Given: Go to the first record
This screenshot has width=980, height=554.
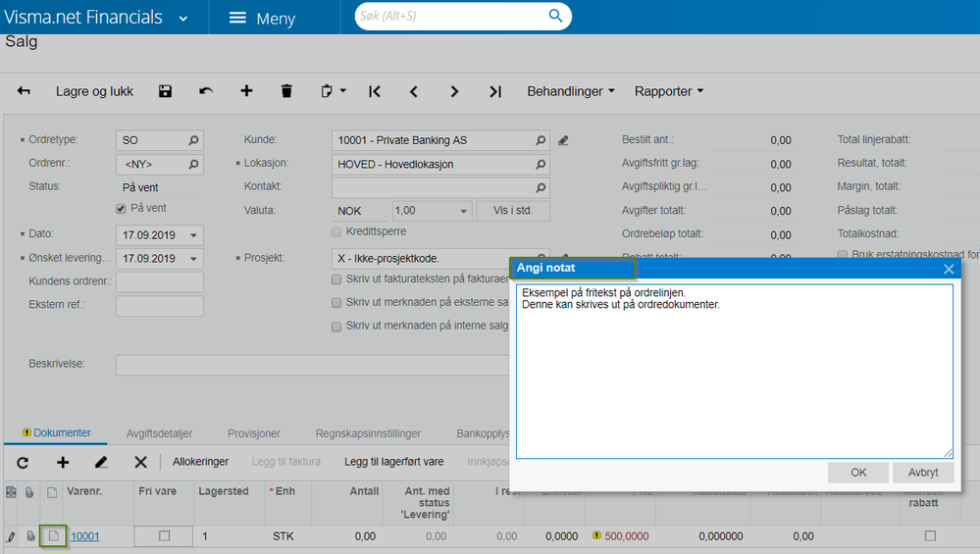Looking at the screenshot, I should coord(375,91).
